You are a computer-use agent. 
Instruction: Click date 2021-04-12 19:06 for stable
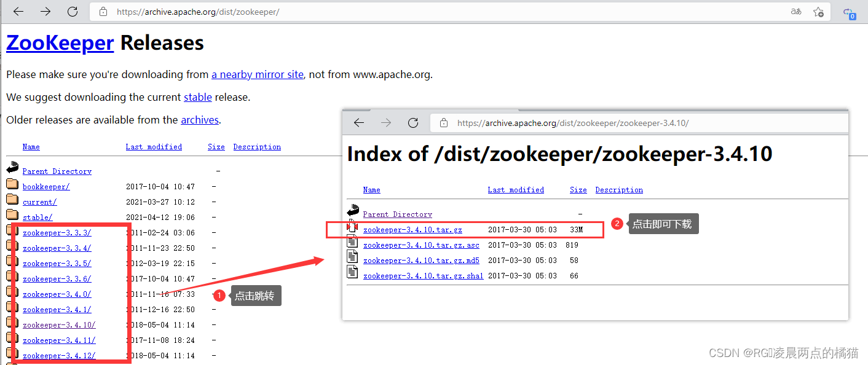[x=160, y=218]
